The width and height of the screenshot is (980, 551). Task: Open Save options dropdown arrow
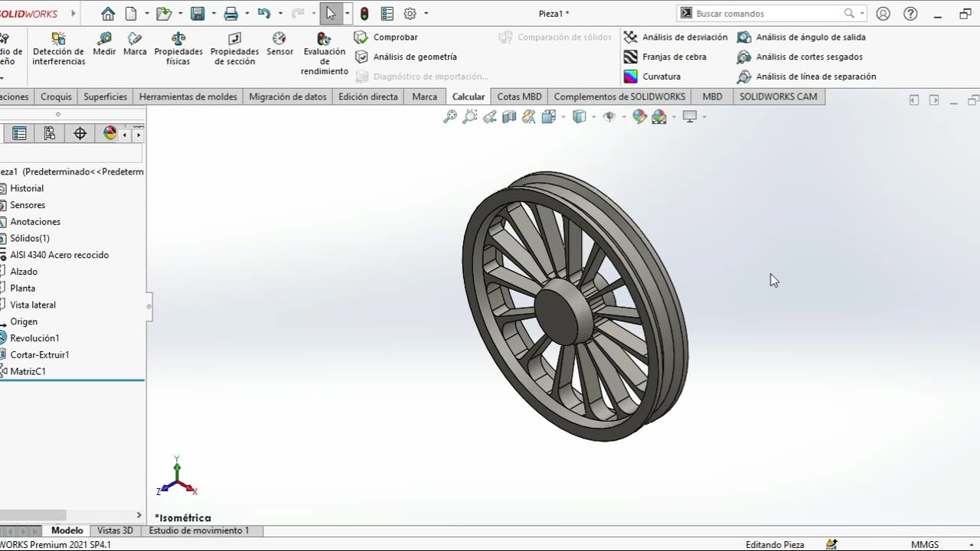[x=213, y=13]
